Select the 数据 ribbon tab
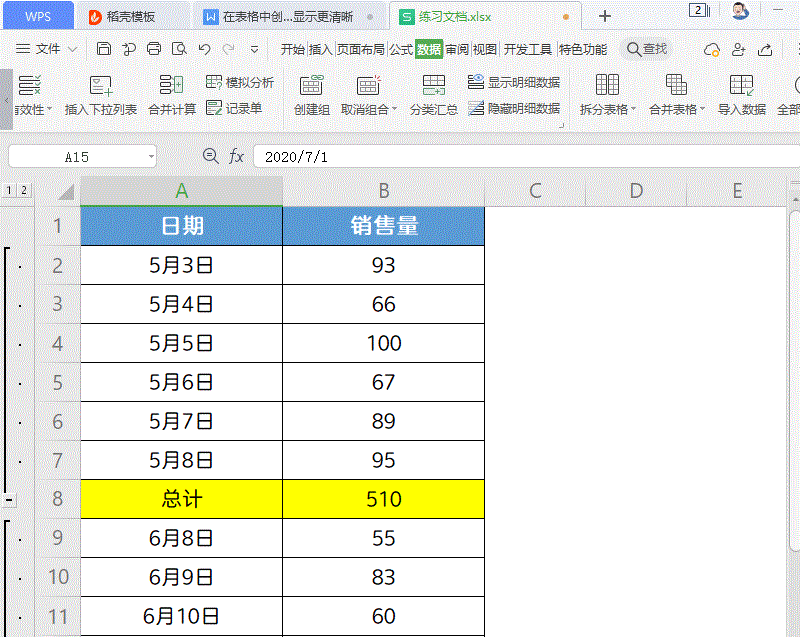The image size is (800, 637). click(429, 49)
